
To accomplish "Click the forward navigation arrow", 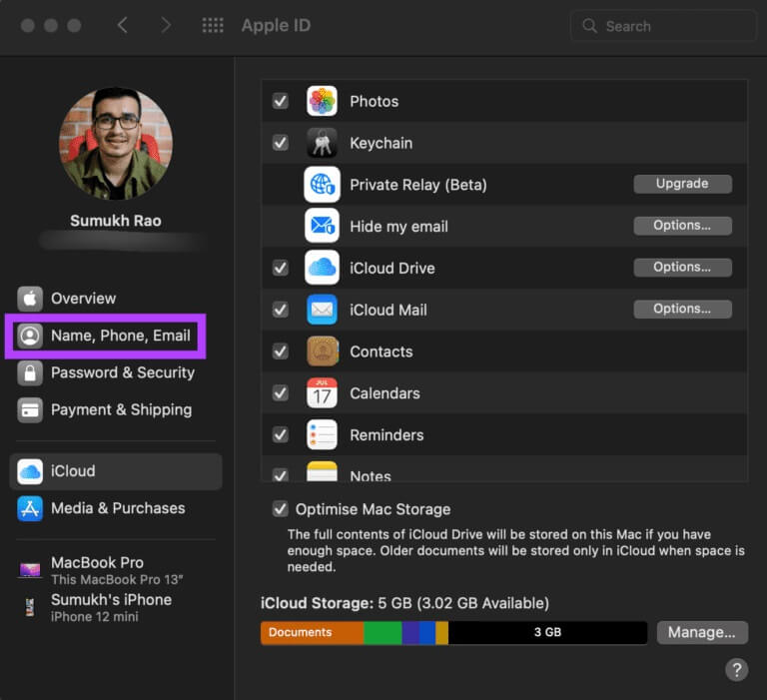I will [166, 25].
